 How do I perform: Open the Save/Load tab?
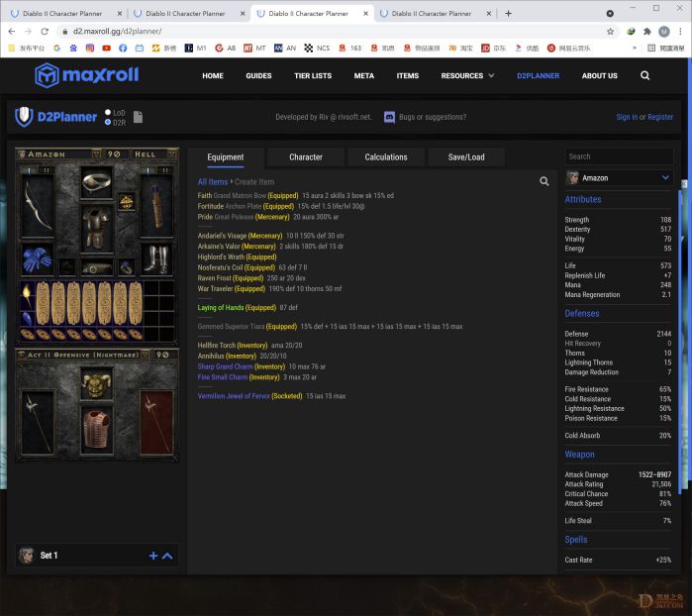pos(466,157)
